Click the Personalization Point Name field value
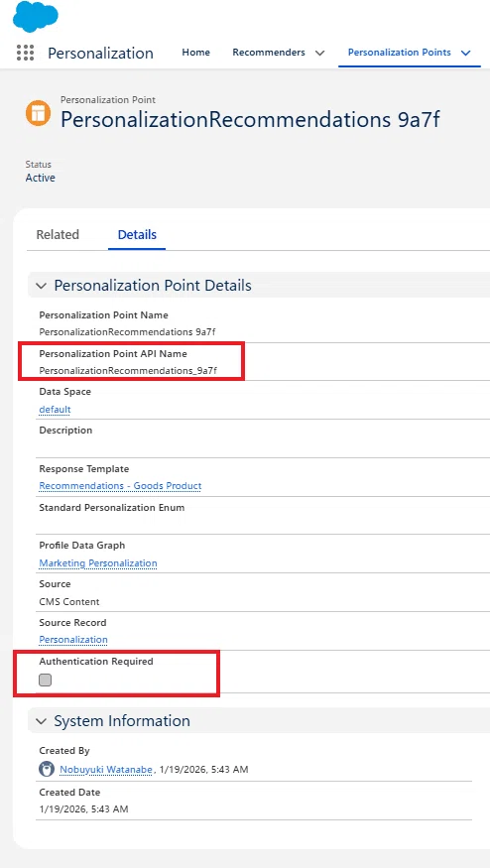 pyautogui.click(x=127, y=331)
